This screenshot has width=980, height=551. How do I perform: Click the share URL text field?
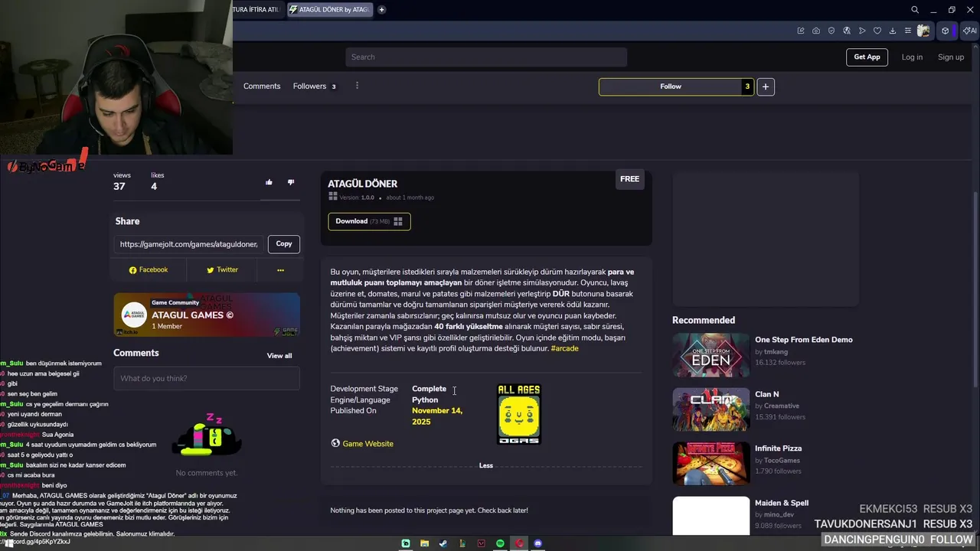(x=189, y=244)
